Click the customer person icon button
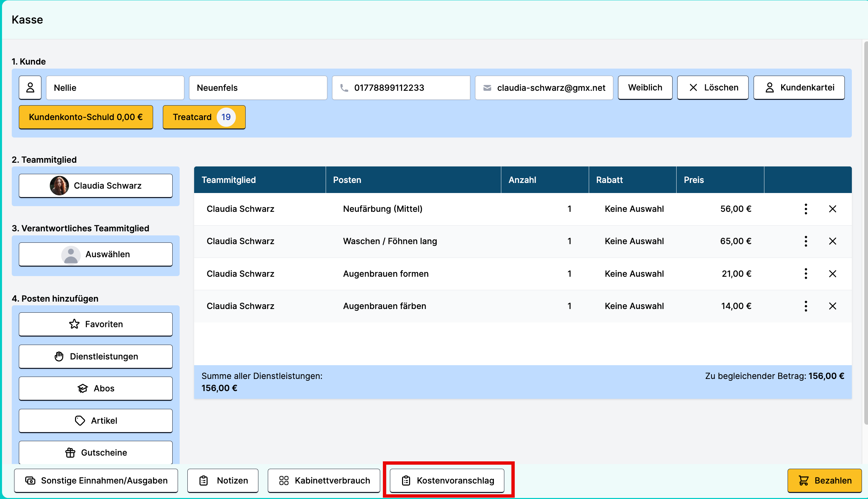Screen dimensions: 868x499 30,88
